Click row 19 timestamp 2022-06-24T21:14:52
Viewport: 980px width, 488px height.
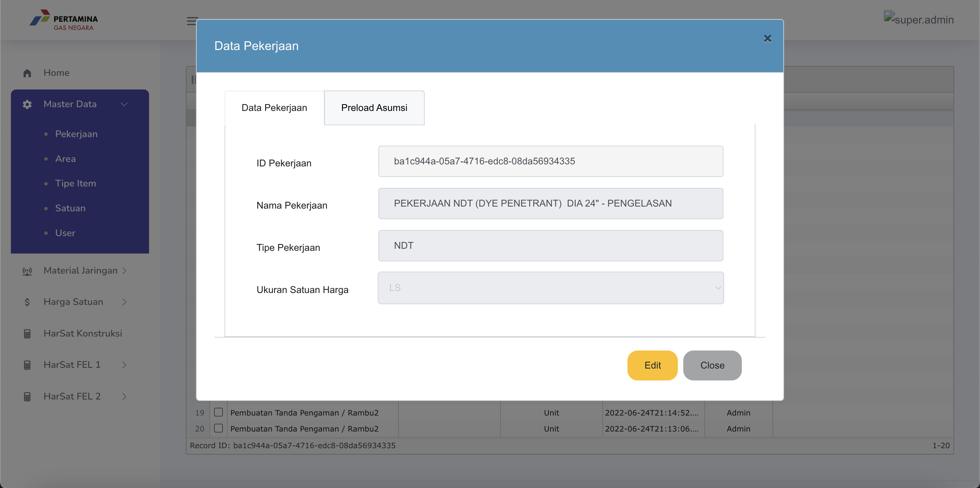click(x=652, y=413)
